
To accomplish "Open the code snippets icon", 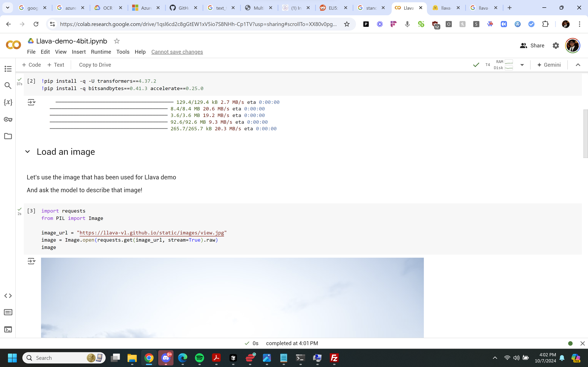I will point(8,296).
